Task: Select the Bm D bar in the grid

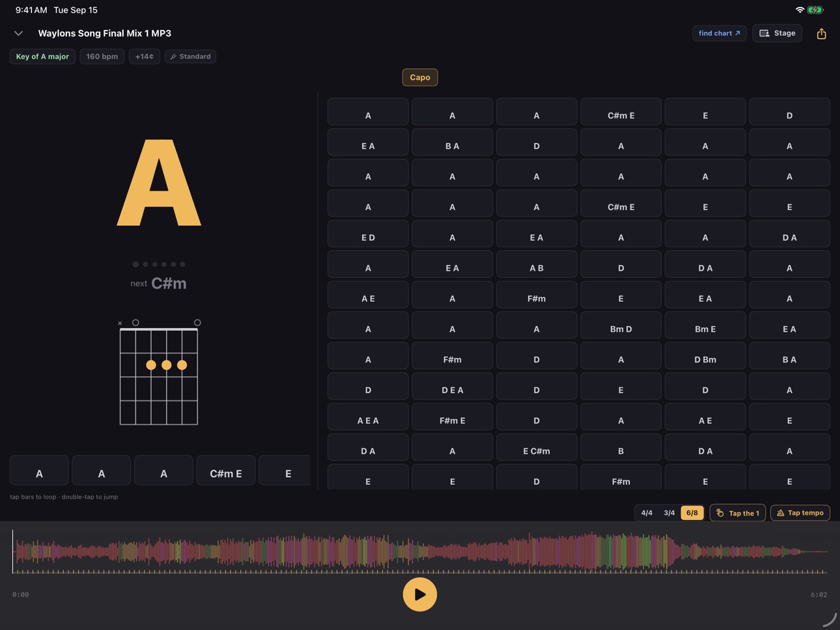Action: [x=621, y=325]
